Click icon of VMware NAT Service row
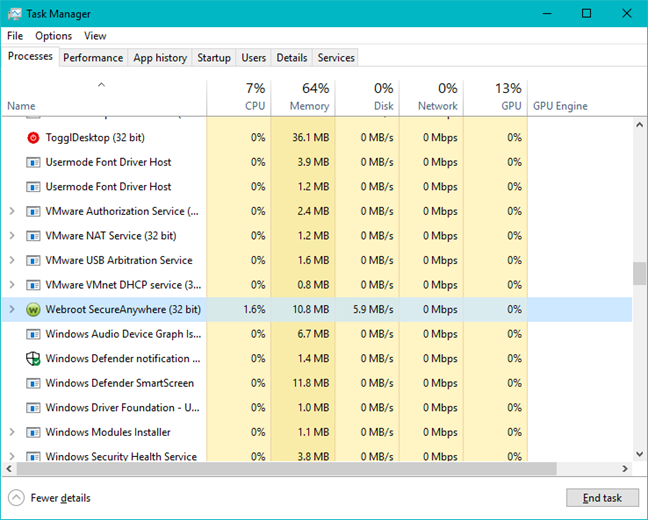The width and height of the screenshot is (648, 520). [x=33, y=236]
